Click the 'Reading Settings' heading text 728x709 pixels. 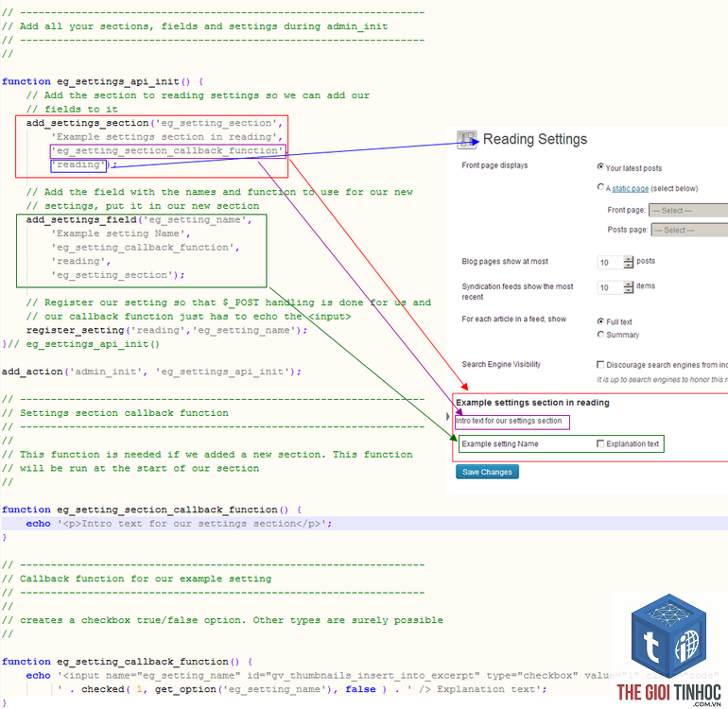pos(535,139)
